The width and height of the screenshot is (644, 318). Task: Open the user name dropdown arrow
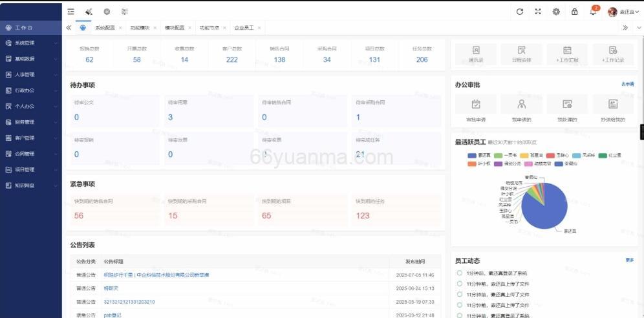coord(638,12)
